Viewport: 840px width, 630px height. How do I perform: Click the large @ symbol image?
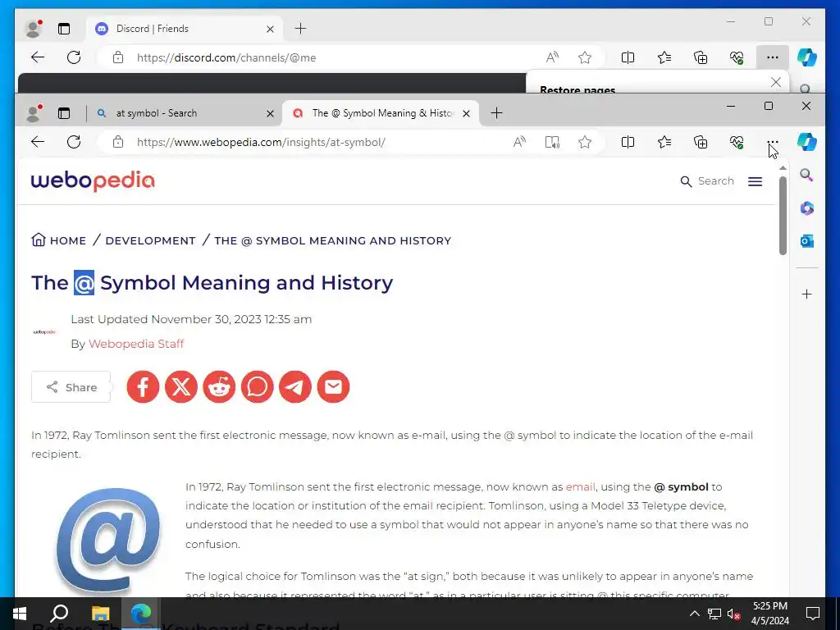(x=108, y=540)
